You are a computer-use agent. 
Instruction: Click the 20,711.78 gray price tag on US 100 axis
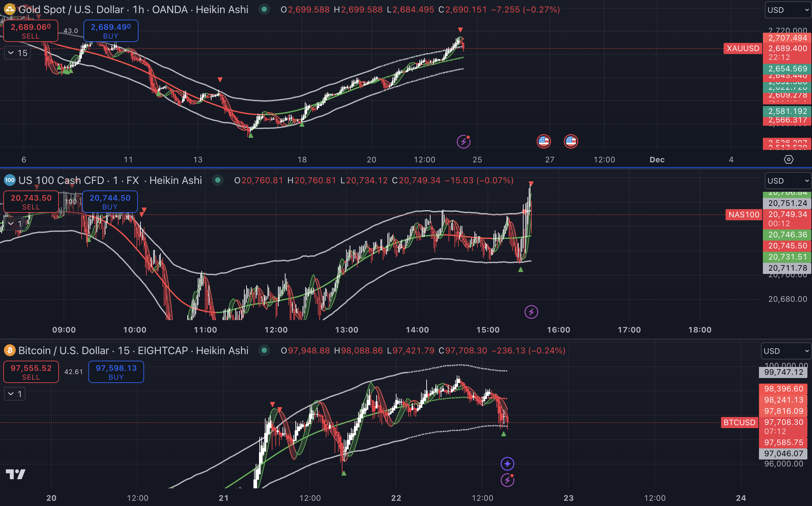[787, 268]
